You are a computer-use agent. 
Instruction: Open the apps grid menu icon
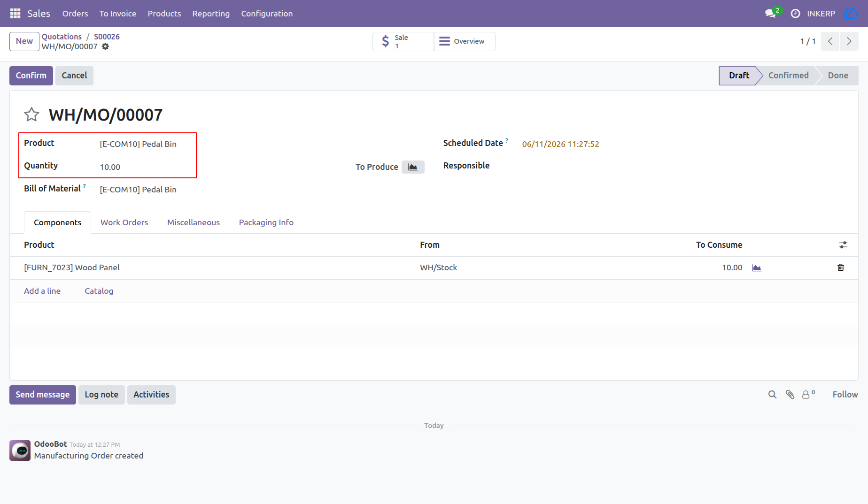tap(15, 14)
